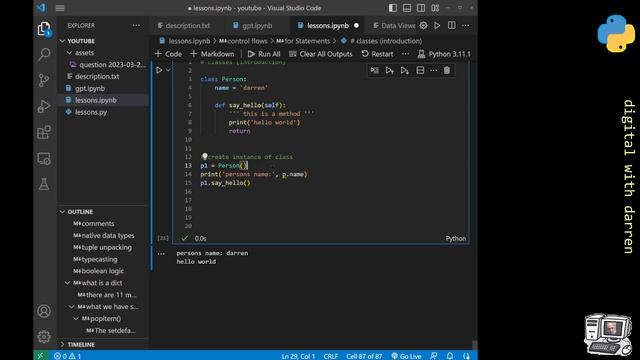Open Customize Layout button

pos(435,8)
